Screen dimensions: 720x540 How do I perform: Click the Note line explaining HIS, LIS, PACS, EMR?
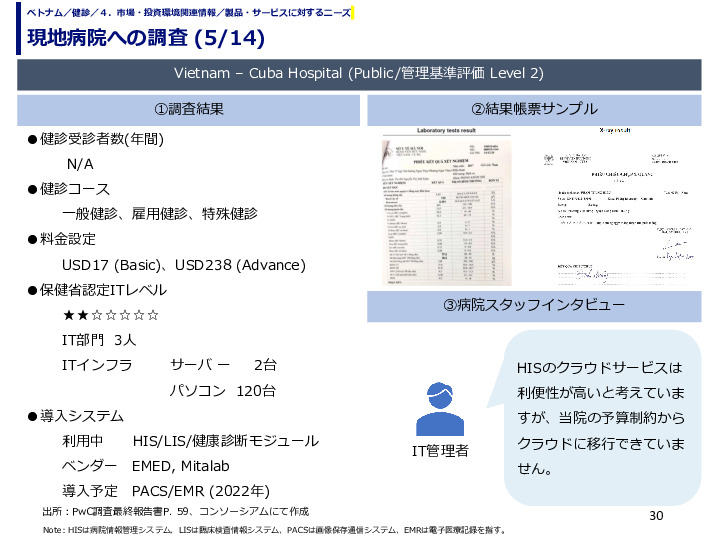(274, 530)
